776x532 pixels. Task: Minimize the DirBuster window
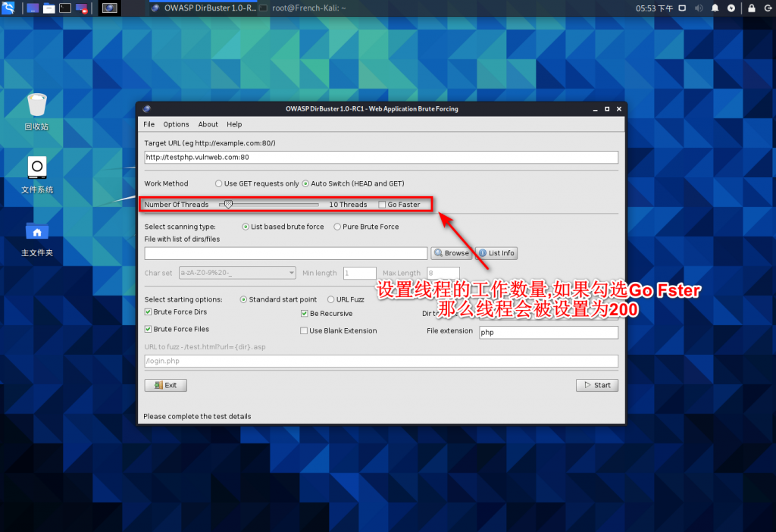pos(595,109)
